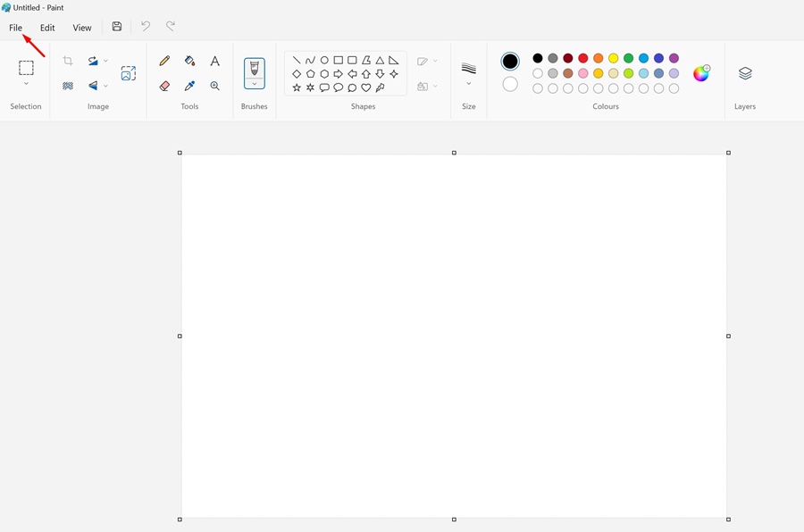This screenshot has height=532, width=804.
Task: Open the Brushes dropdown arrow
Action: (255, 84)
